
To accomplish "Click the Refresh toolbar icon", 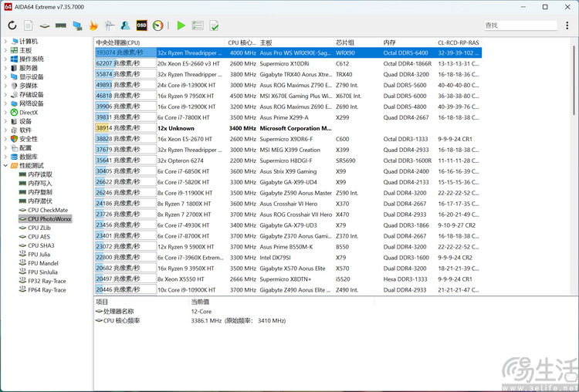I will tap(12, 25).
